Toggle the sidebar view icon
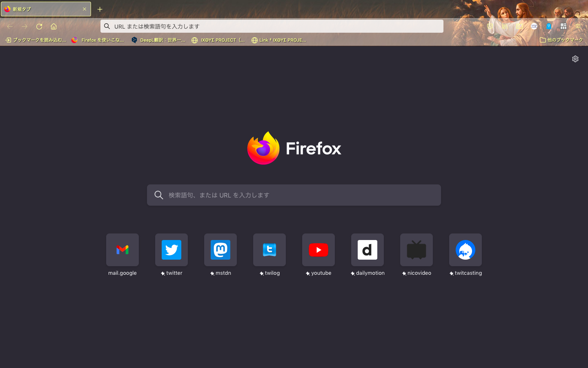Image resolution: width=588 pixels, height=368 pixels. (x=519, y=26)
